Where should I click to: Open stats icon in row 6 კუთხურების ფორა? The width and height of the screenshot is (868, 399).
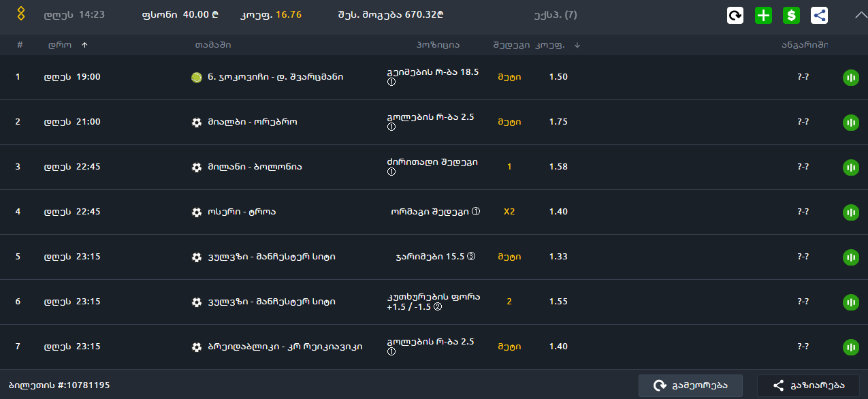pyautogui.click(x=851, y=302)
